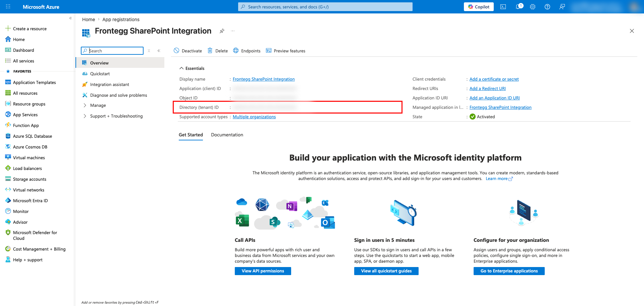
Task: Open the Azure portal waffle menu
Action: [x=8, y=7]
